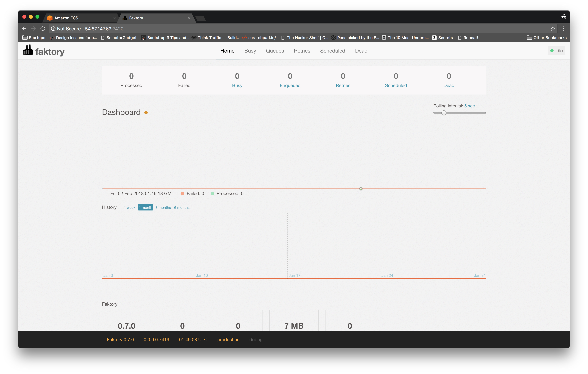The width and height of the screenshot is (588, 374).
Task: Click the back navigation arrow
Action: [x=24, y=29]
